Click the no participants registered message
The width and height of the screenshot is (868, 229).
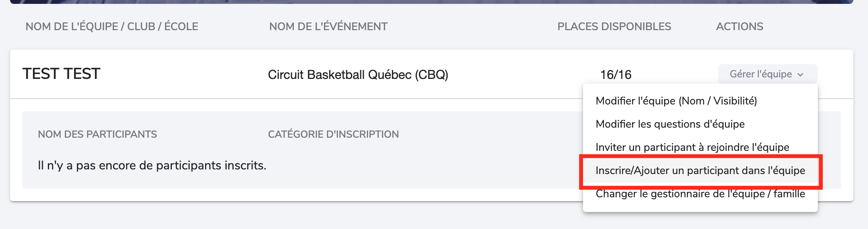(x=152, y=166)
